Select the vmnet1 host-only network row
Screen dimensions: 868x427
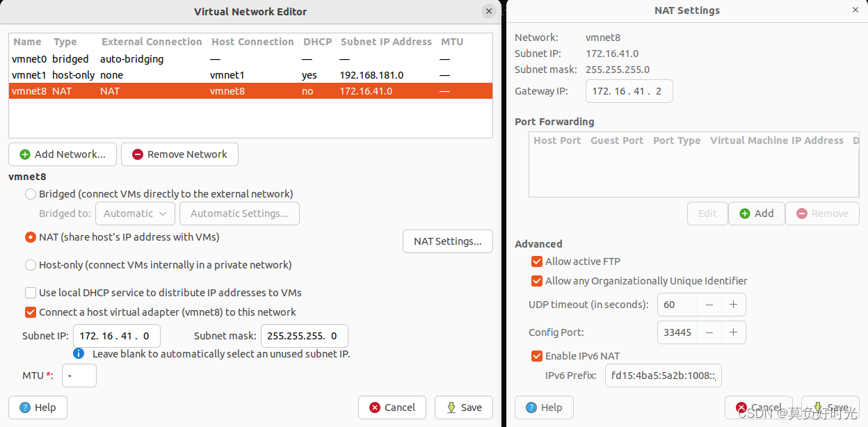pyautogui.click(x=139, y=75)
